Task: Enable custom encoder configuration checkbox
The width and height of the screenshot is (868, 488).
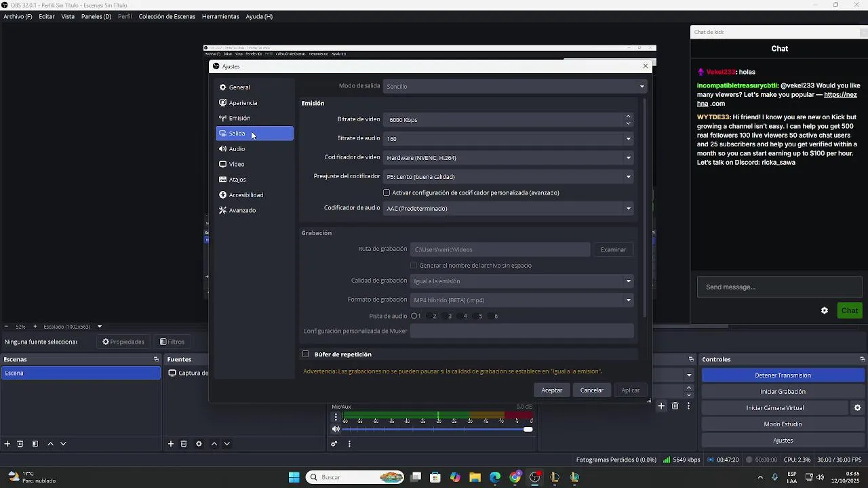Action: tap(387, 192)
